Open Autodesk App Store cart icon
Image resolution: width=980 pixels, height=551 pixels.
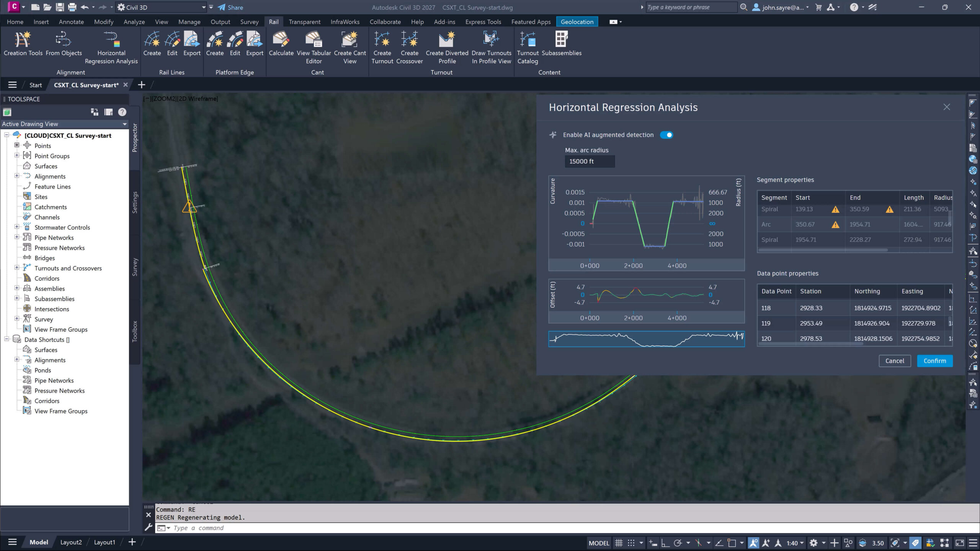[x=818, y=7]
